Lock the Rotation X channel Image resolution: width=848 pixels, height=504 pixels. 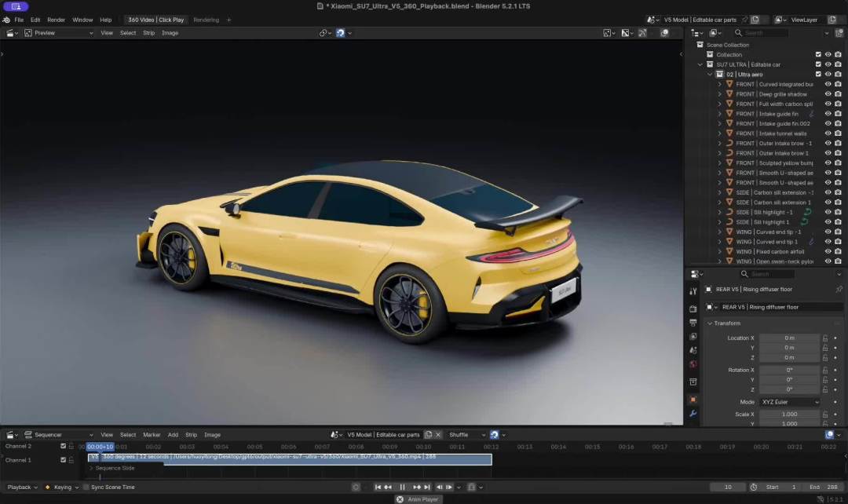825,371
